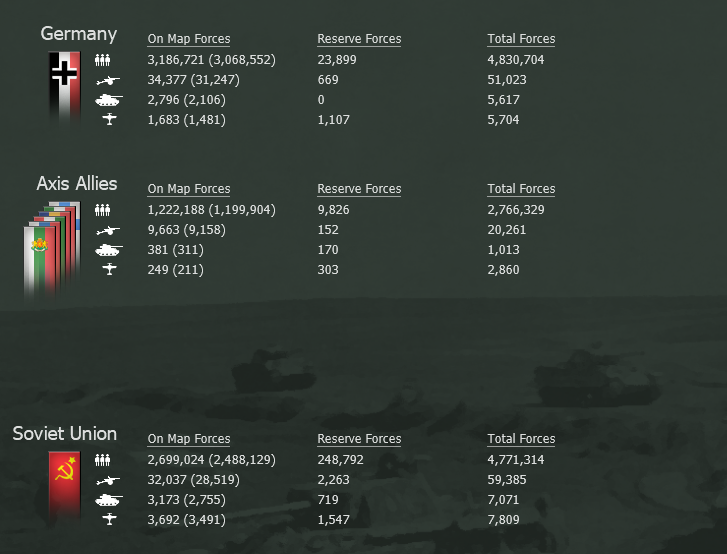This screenshot has width=727, height=554.
Task: Select the Axis Allies stacked flags
Action: click(52, 248)
